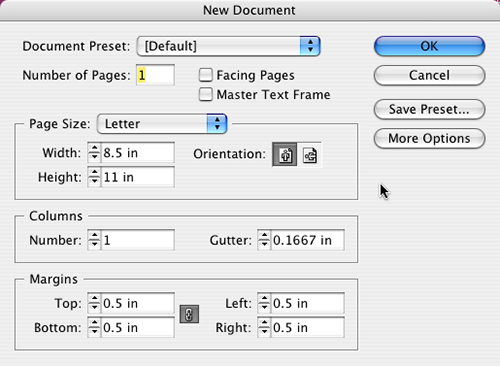The height and width of the screenshot is (366, 500).
Task: Click More Options button
Action: pos(429,138)
